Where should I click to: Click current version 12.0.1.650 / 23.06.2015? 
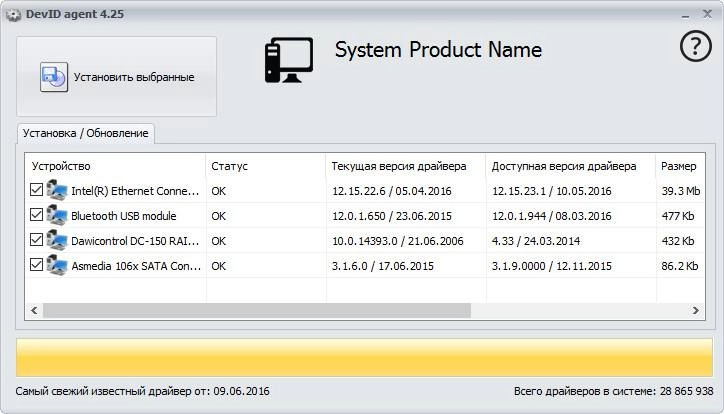(392, 216)
